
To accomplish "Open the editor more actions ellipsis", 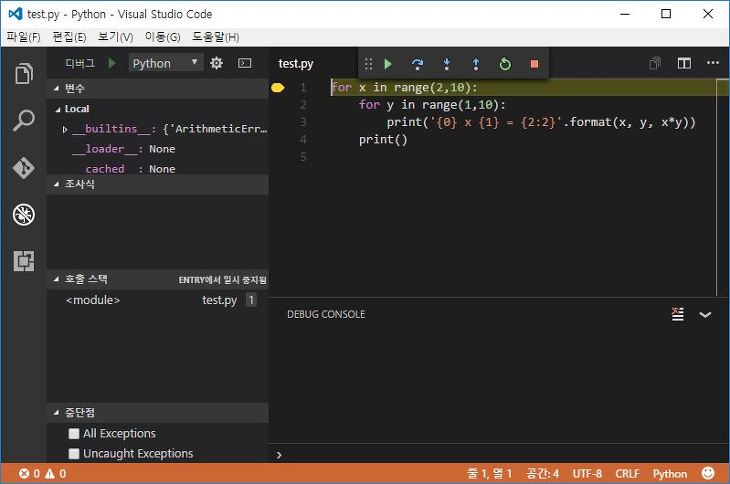I will tap(713, 62).
